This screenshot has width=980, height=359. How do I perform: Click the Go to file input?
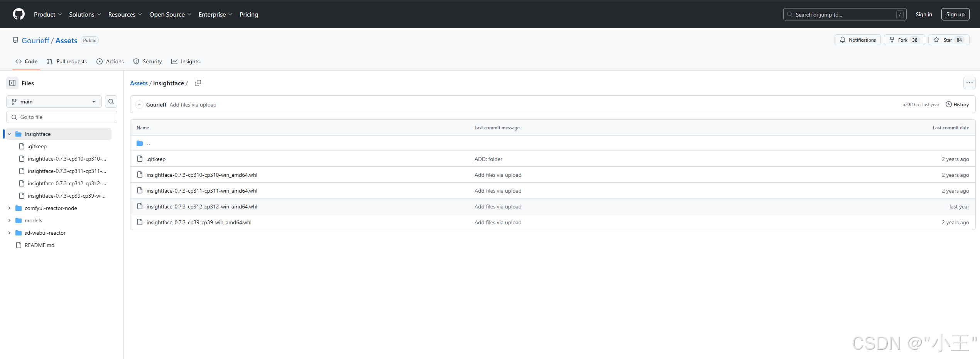coord(62,117)
